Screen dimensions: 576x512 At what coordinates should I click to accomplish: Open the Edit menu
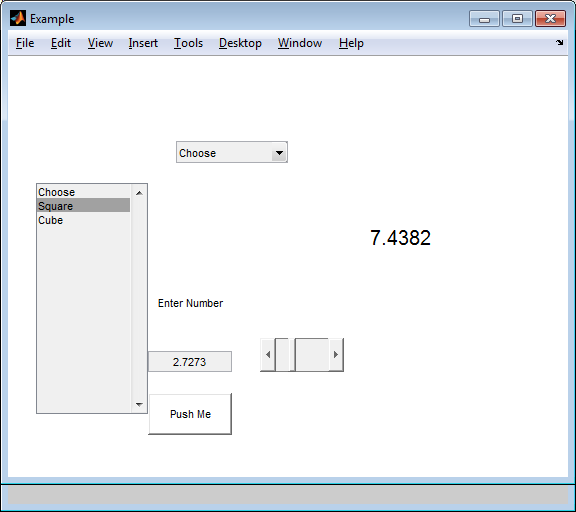tap(61, 43)
